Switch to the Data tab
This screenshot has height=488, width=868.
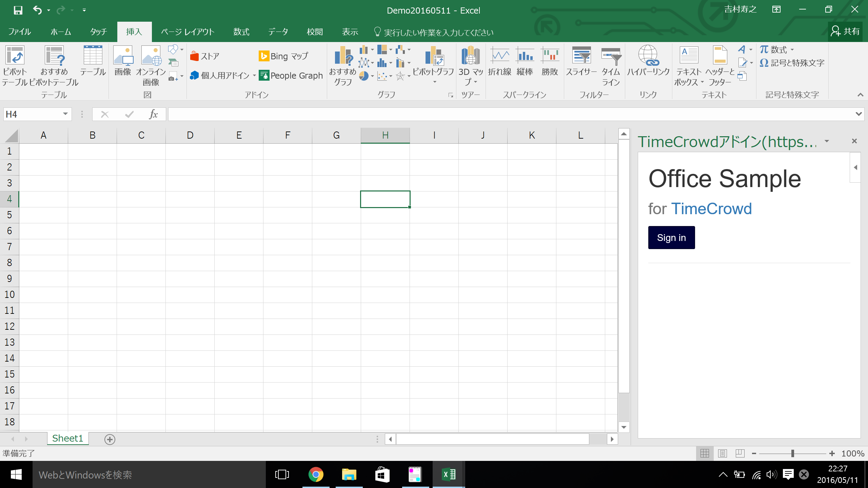tap(278, 32)
